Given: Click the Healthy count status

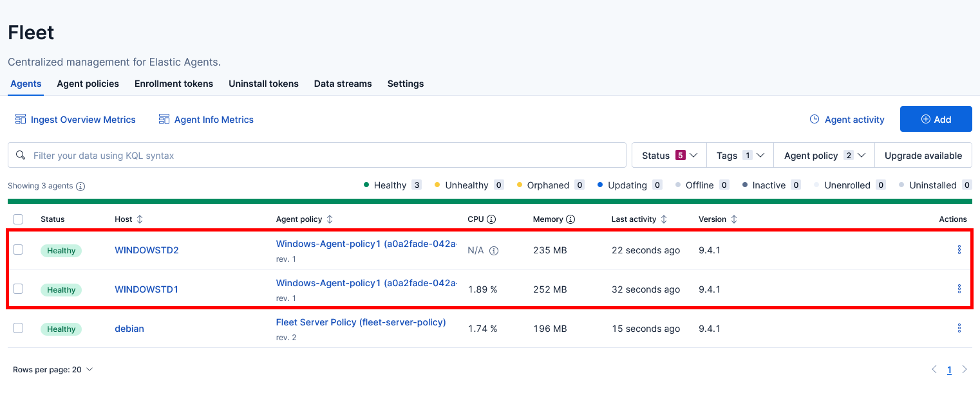Looking at the screenshot, I should (x=393, y=185).
